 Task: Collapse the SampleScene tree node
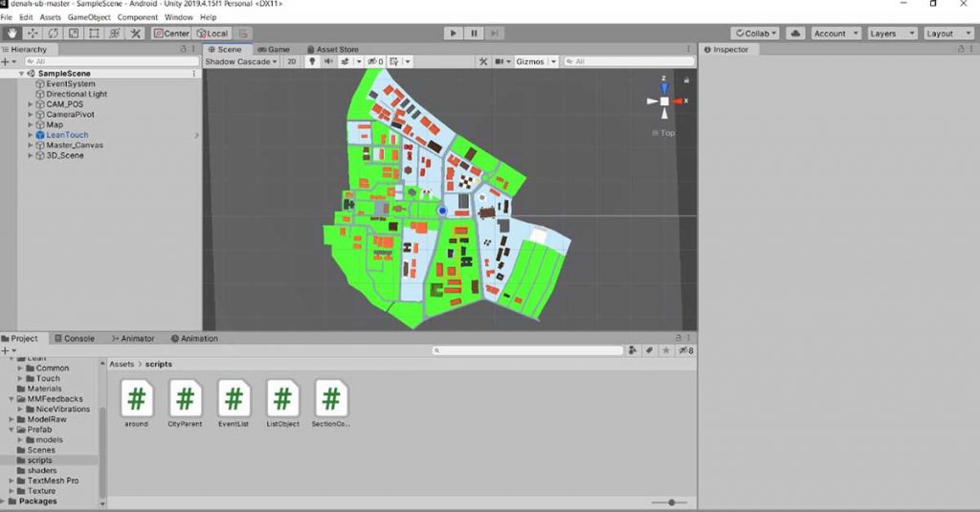pyautogui.click(x=21, y=74)
